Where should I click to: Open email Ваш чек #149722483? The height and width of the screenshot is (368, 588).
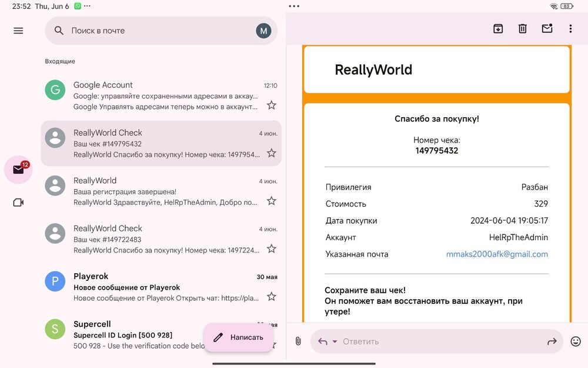161,239
